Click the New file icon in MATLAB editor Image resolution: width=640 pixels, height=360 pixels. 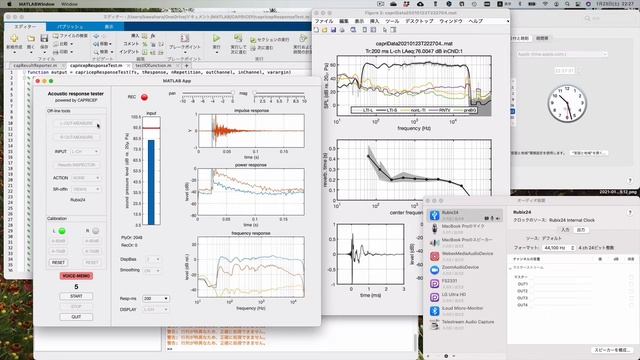pyautogui.click(x=14, y=39)
